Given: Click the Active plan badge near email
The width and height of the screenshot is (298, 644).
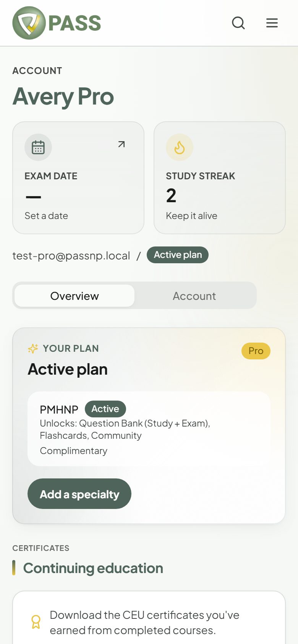Looking at the screenshot, I should tap(178, 255).
